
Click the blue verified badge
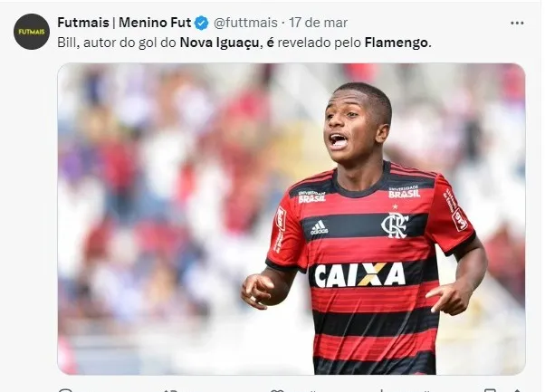pyautogui.click(x=201, y=23)
